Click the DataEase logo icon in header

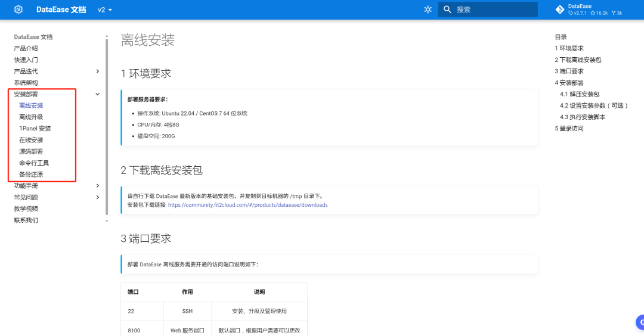click(x=18, y=10)
